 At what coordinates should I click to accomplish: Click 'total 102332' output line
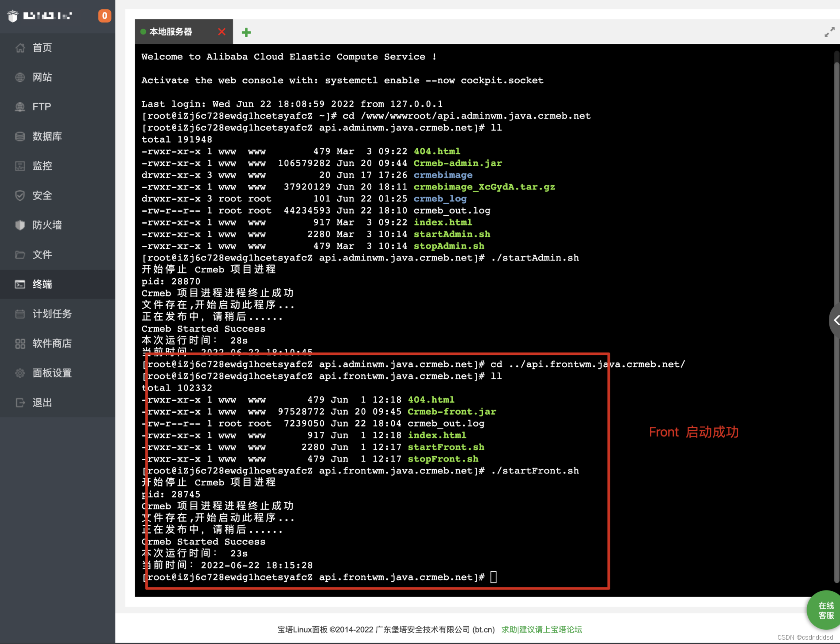pyautogui.click(x=177, y=388)
